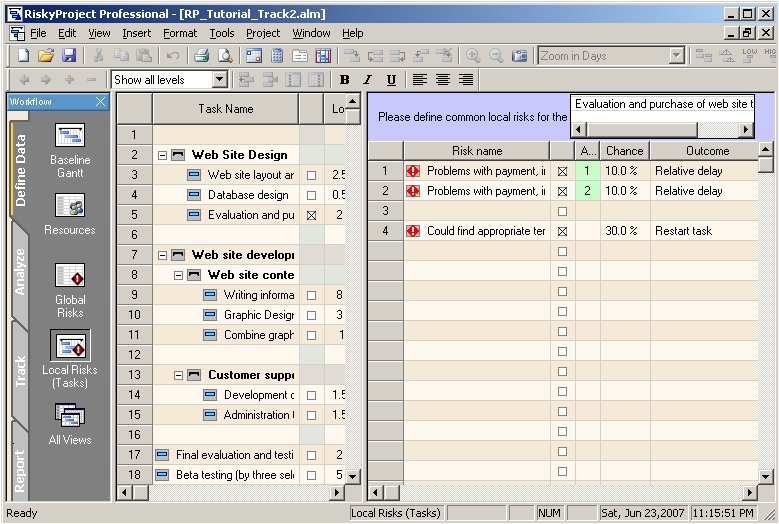Open Baseline Gantt view in Workflow
This screenshot has height=524, width=779.
pyautogui.click(x=70, y=150)
